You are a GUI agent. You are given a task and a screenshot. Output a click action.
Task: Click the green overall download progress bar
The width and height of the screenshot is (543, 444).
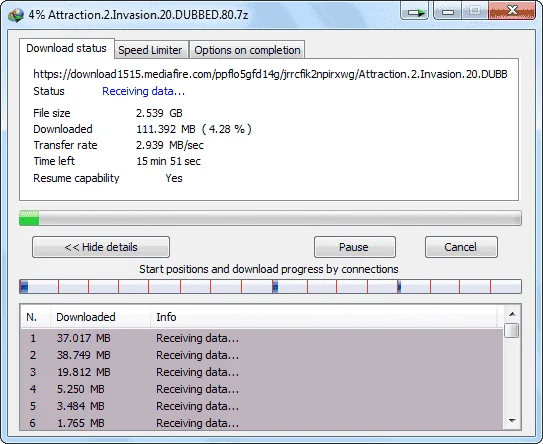pos(270,218)
